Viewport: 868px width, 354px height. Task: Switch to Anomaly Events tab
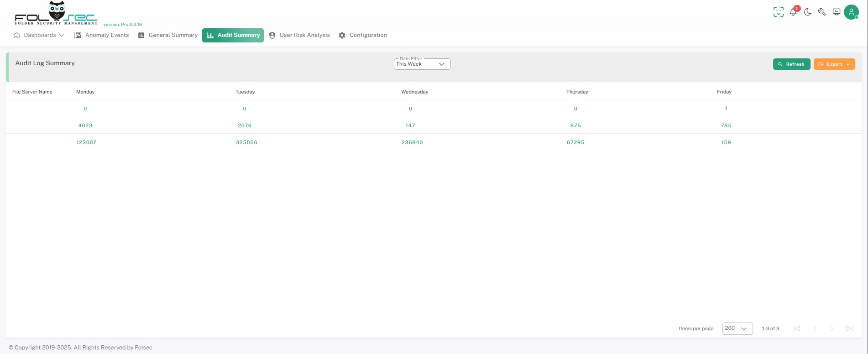click(x=102, y=35)
